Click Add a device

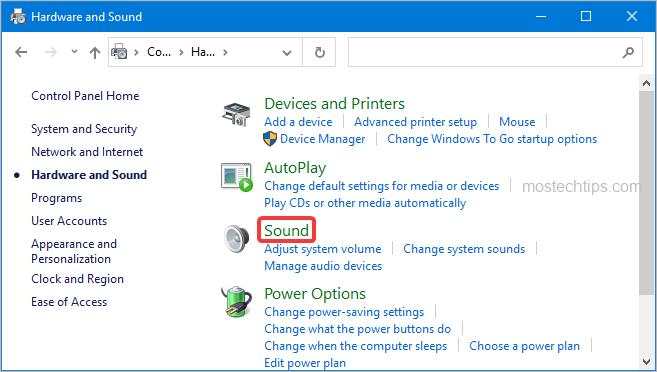click(x=298, y=122)
